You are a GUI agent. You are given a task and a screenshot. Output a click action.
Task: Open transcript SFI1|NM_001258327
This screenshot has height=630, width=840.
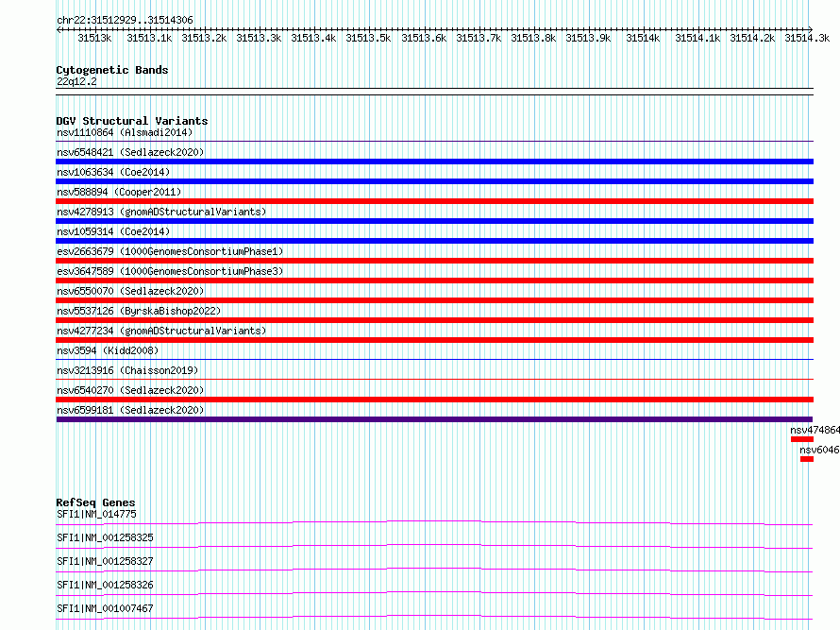(105, 561)
